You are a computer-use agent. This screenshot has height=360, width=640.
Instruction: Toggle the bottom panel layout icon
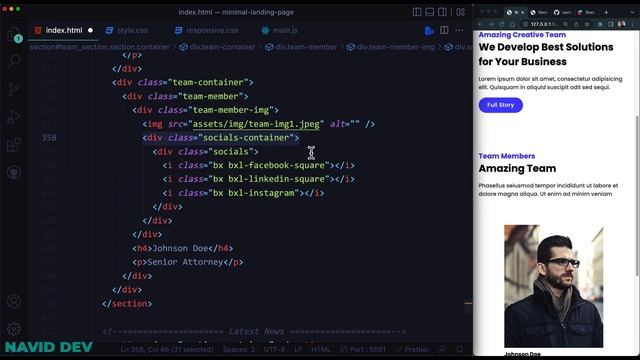[429, 12]
